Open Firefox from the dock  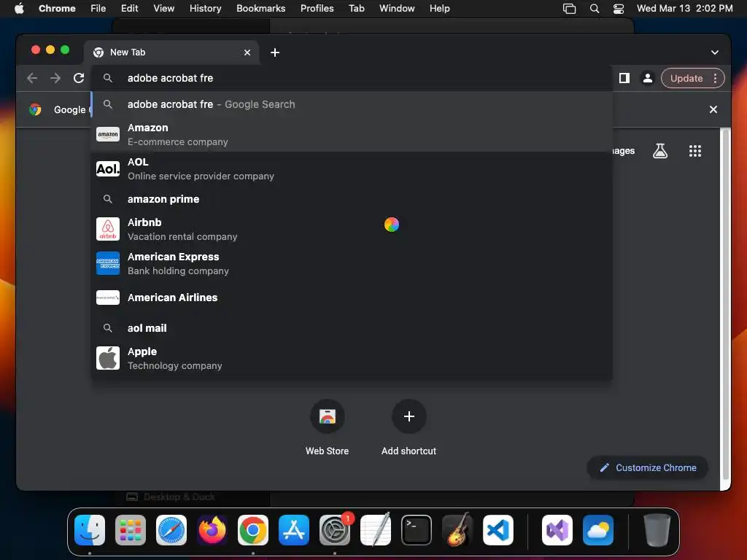click(x=212, y=530)
